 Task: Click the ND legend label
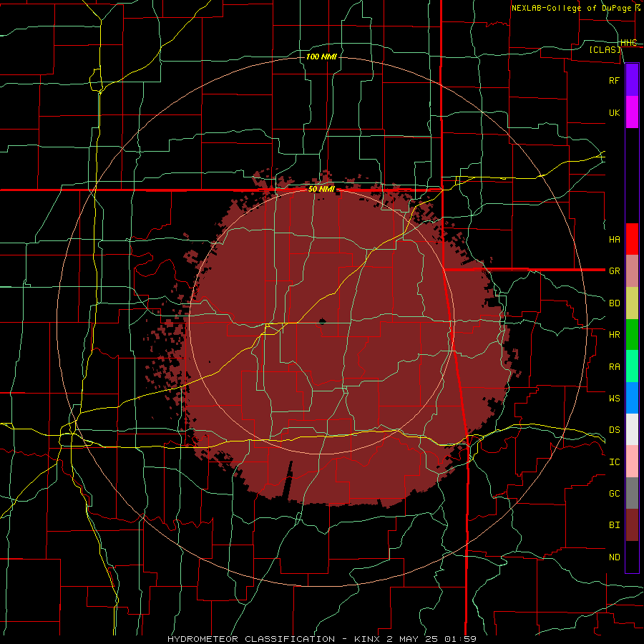tap(615, 557)
